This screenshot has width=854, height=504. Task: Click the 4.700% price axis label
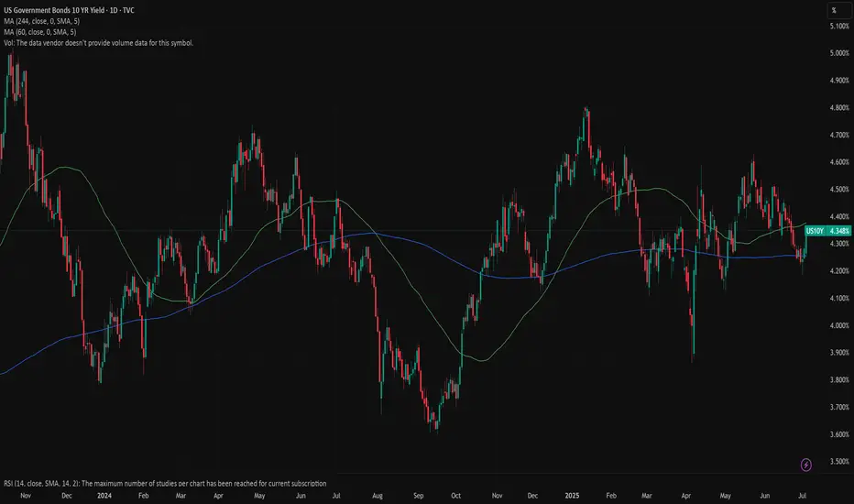tap(839, 135)
